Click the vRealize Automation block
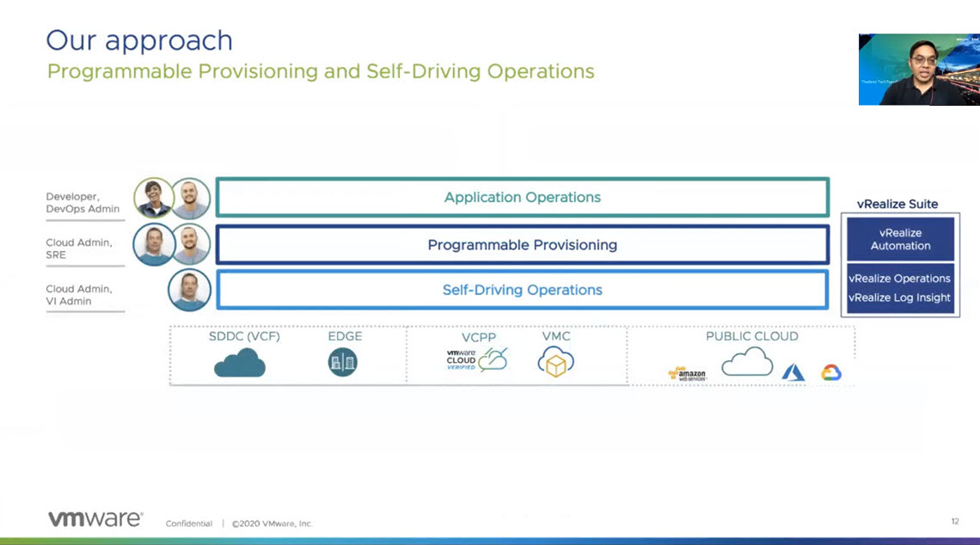The image size is (980, 545). click(901, 239)
